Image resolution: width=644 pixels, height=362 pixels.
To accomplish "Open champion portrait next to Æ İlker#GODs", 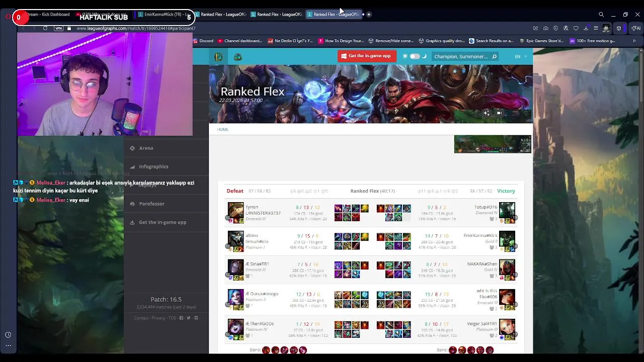I will pyautogui.click(x=235, y=328).
